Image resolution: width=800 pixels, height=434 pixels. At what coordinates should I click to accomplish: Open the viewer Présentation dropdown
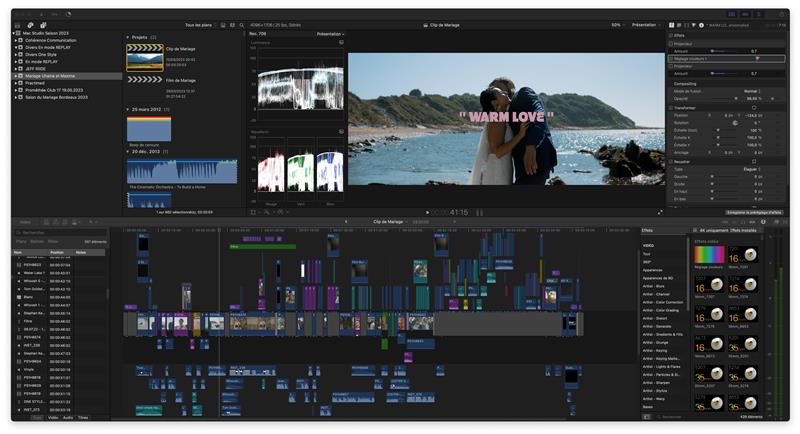tap(646, 25)
